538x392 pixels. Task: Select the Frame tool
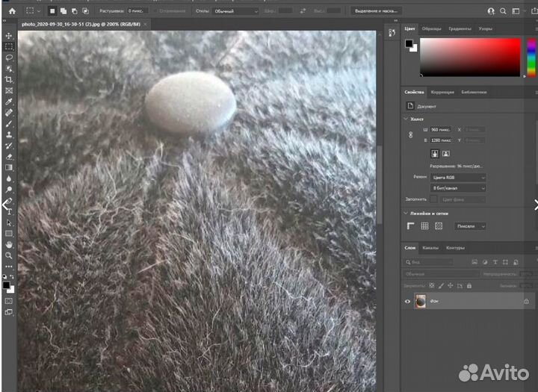coord(9,90)
